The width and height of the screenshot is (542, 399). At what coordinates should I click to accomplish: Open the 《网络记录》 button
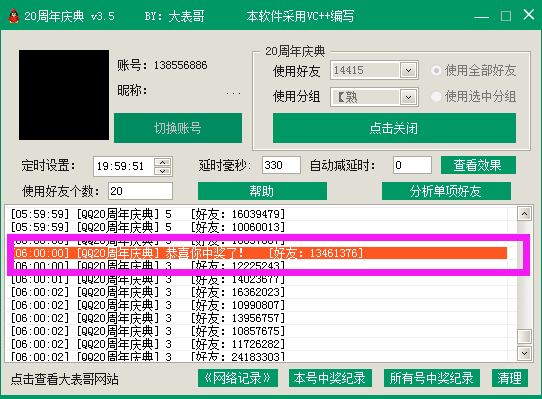(x=238, y=378)
